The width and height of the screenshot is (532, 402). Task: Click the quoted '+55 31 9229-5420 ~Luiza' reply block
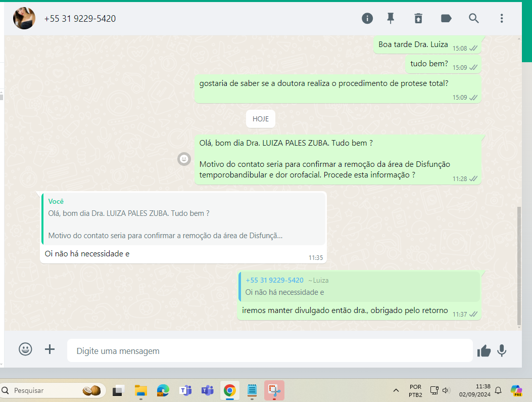(359, 287)
